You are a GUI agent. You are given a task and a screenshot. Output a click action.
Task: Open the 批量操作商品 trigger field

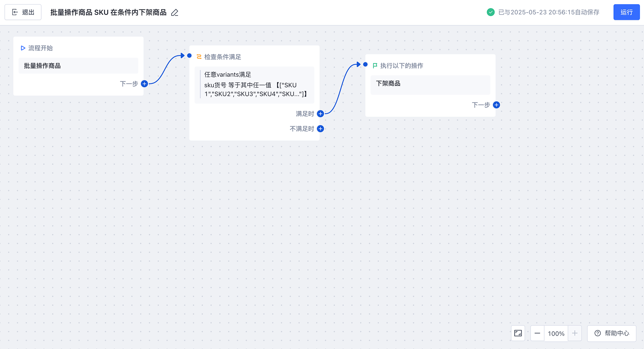(78, 66)
